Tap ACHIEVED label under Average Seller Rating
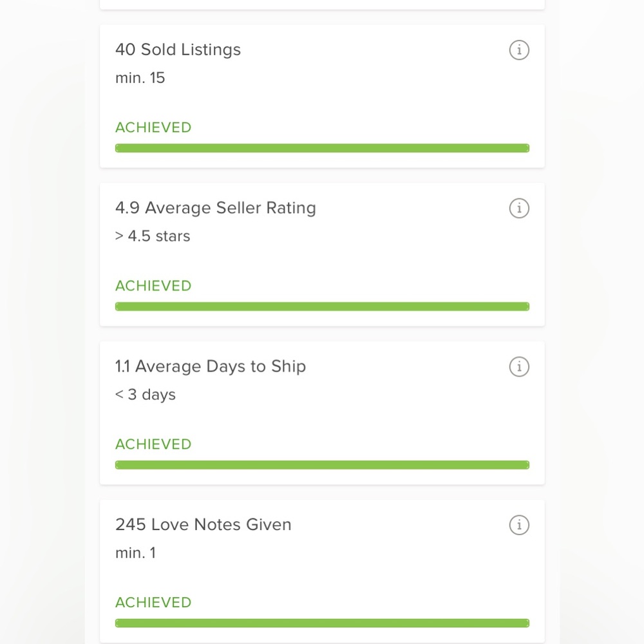The image size is (644, 644). pos(153,286)
